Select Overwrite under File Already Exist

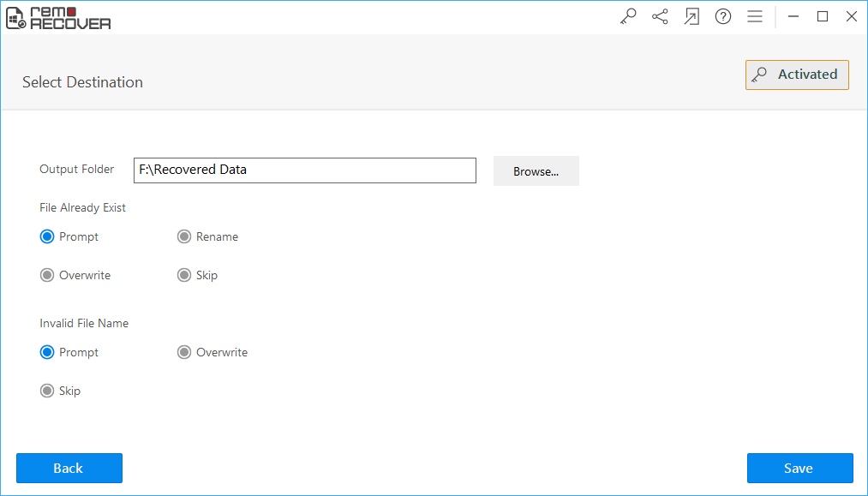(x=47, y=275)
